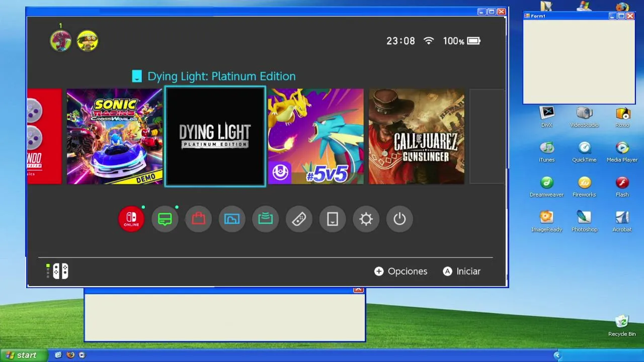Viewport: 644px width, 362px height.
Task: Open the Photoshop desktop icon
Action: [x=584, y=222]
